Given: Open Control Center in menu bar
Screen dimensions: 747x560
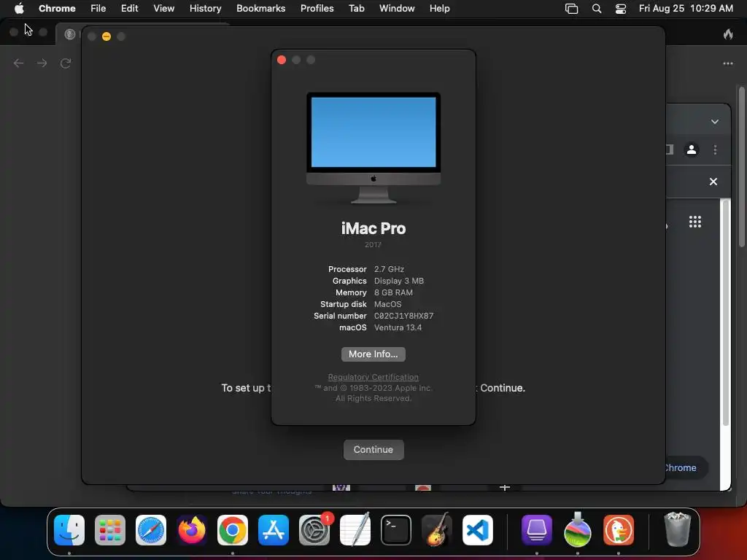Looking at the screenshot, I should (621, 9).
